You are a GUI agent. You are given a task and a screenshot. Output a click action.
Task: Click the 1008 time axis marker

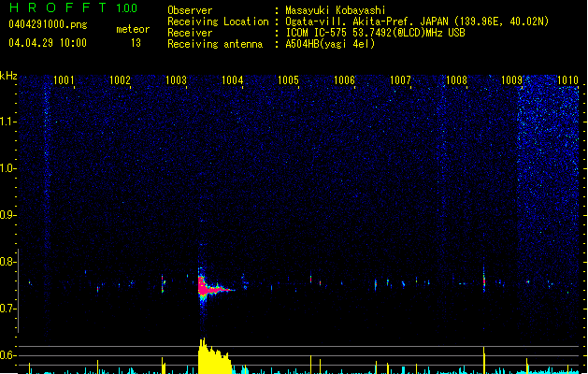tap(456, 80)
